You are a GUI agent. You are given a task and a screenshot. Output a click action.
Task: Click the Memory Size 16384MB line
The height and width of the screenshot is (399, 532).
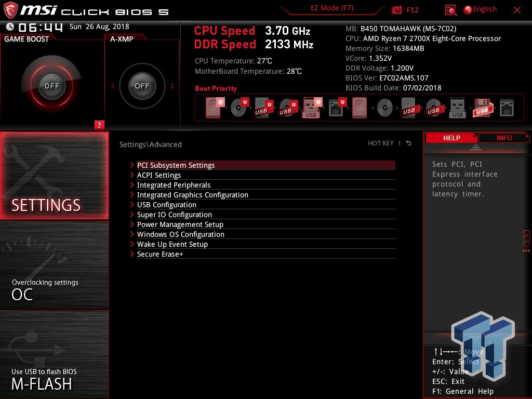[385, 48]
